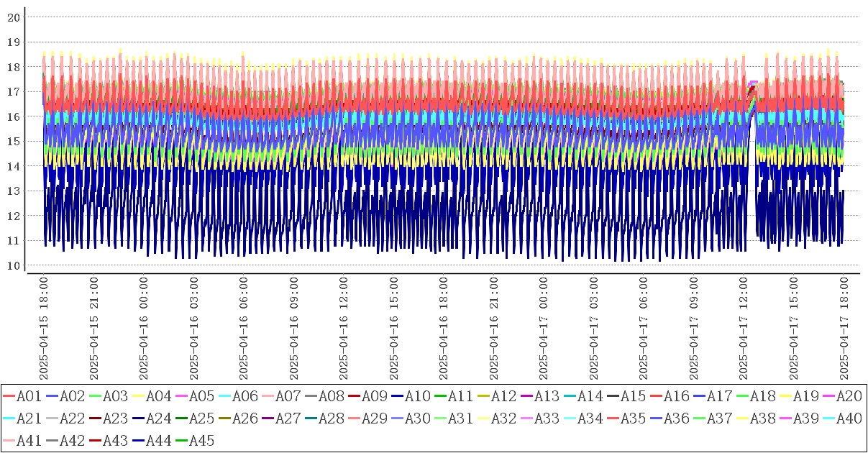Screen dimensions: 868x453
Task: Hide the A44 series via legend
Action: [159, 441]
